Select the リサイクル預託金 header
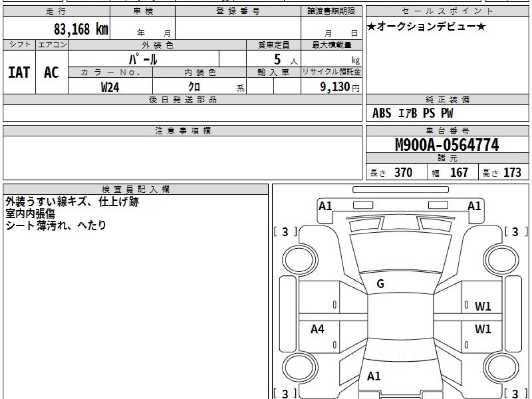The height and width of the screenshot is (399, 532). 332,72
